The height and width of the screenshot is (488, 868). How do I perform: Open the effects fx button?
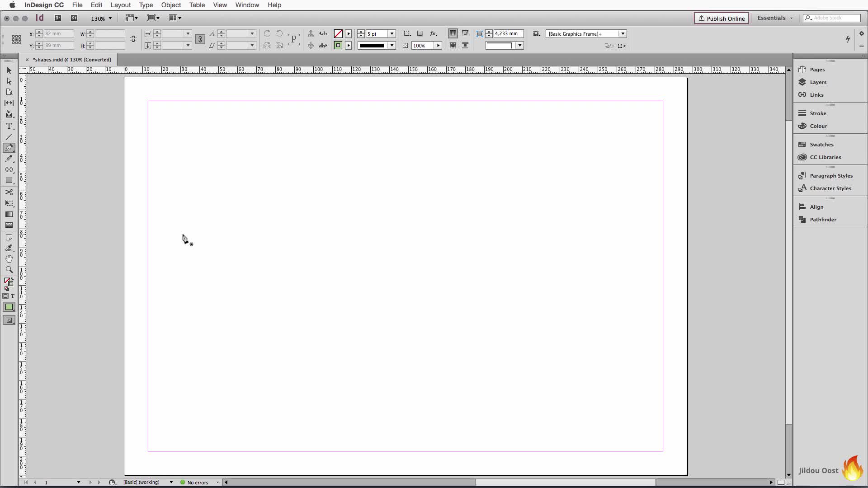click(433, 33)
